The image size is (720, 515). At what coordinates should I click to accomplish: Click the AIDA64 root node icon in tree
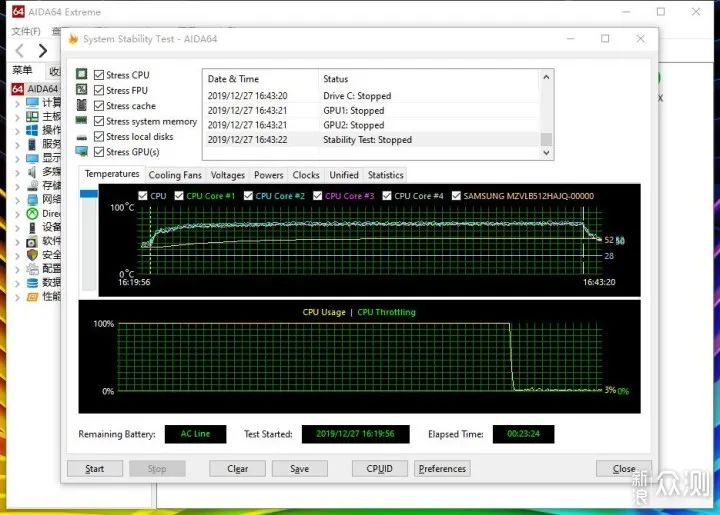[x=18, y=89]
